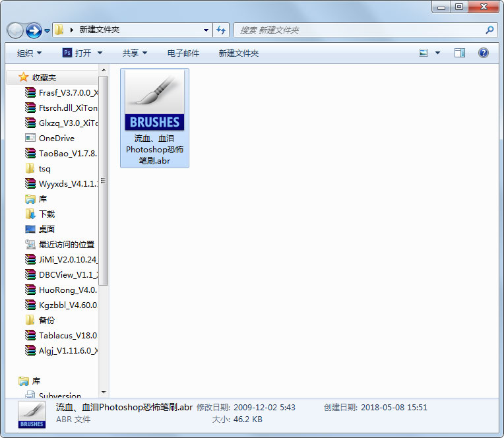Click the 下载 folder icon

pyautogui.click(x=30, y=214)
